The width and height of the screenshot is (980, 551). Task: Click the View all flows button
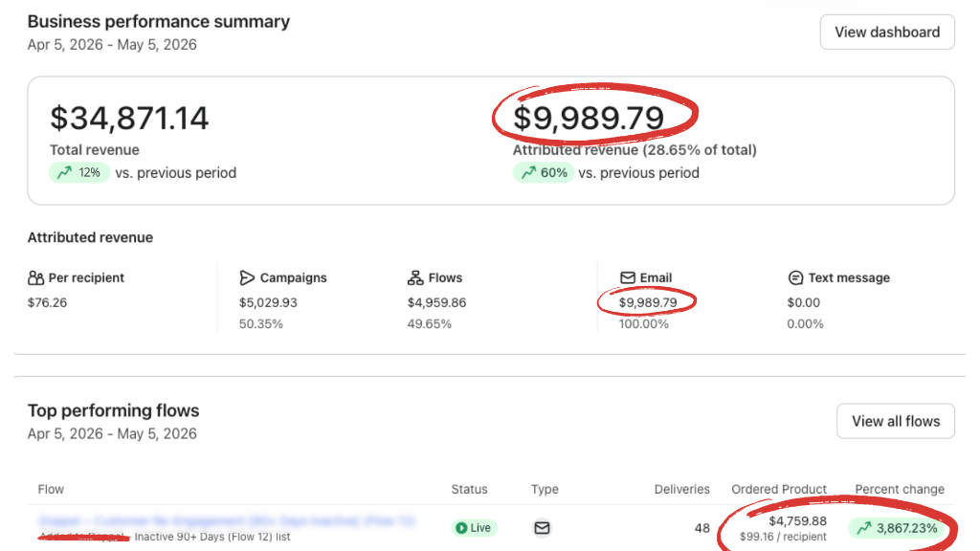click(x=895, y=421)
